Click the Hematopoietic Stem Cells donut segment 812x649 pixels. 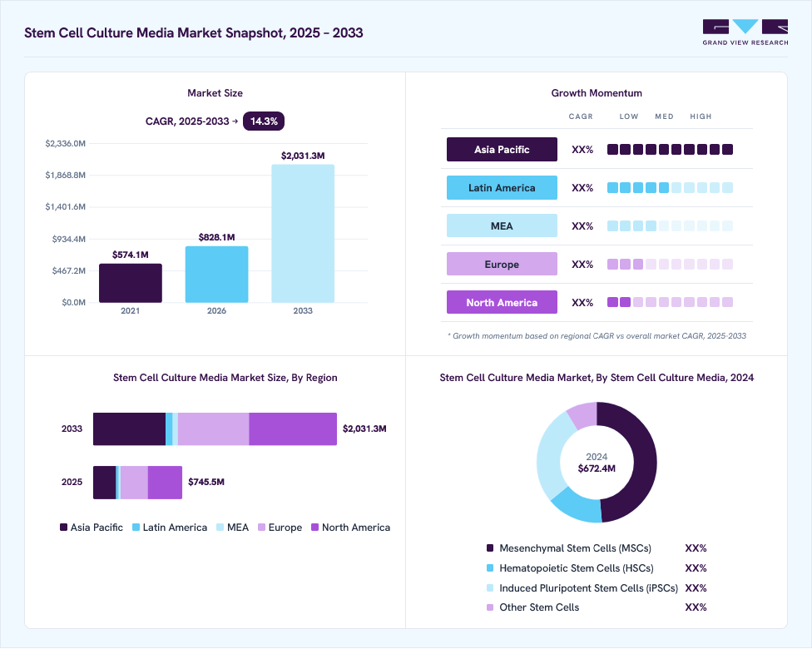(x=578, y=508)
